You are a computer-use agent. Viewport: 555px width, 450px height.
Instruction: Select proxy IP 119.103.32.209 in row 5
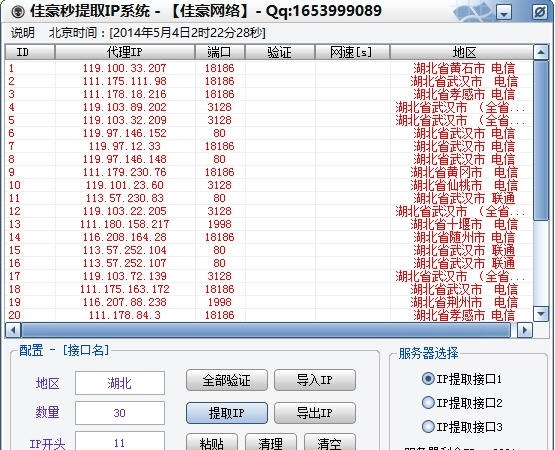(x=125, y=120)
